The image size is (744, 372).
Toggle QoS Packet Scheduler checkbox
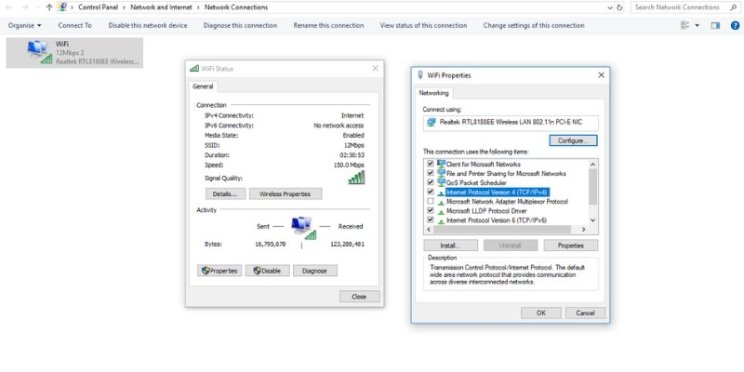[431, 182]
